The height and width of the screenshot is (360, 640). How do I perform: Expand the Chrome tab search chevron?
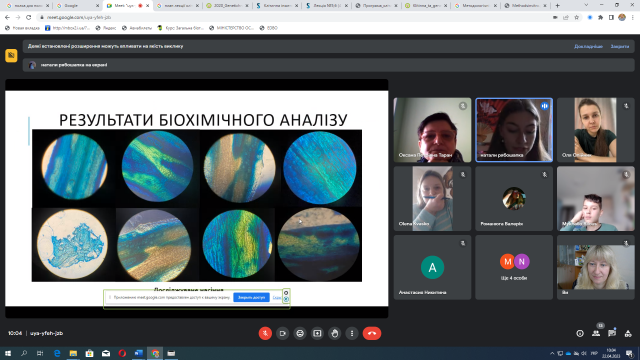coord(586,5)
